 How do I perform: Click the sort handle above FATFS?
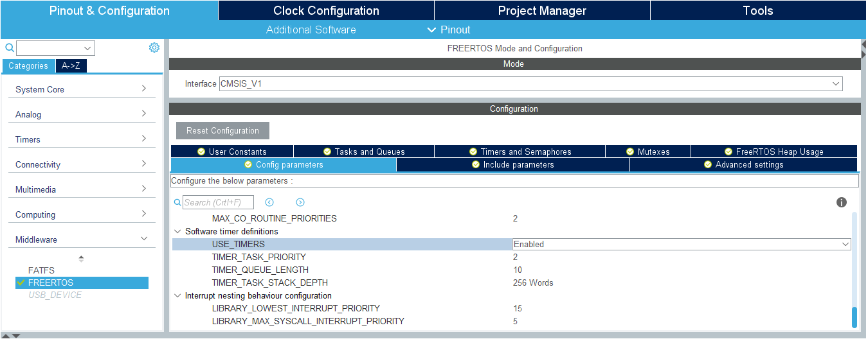(x=81, y=259)
